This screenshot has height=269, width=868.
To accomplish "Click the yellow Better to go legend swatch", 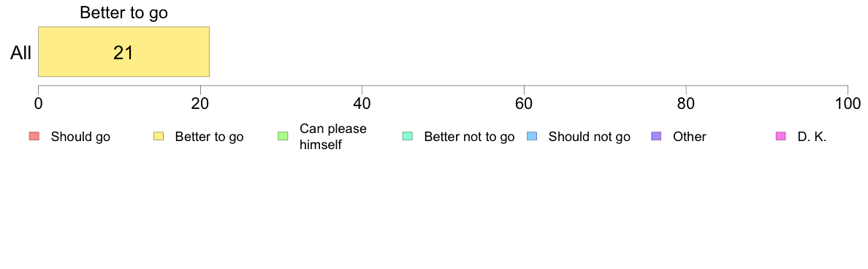I will 159,136.
